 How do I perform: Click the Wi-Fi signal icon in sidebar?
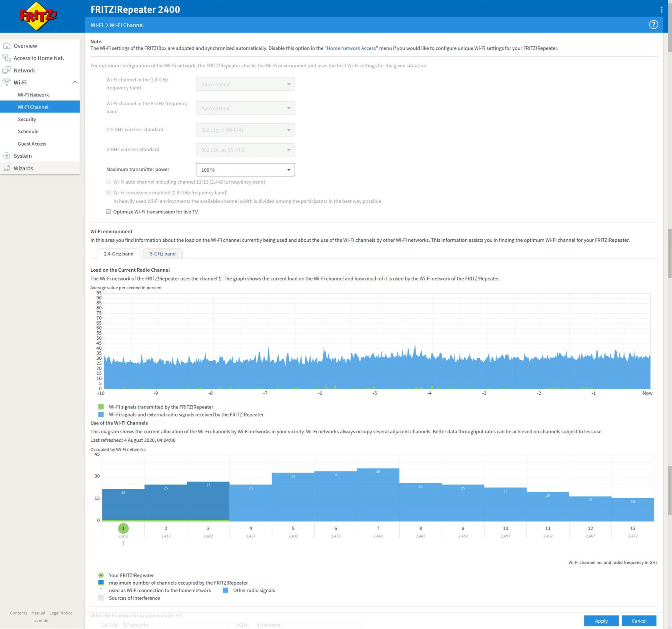(6, 82)
